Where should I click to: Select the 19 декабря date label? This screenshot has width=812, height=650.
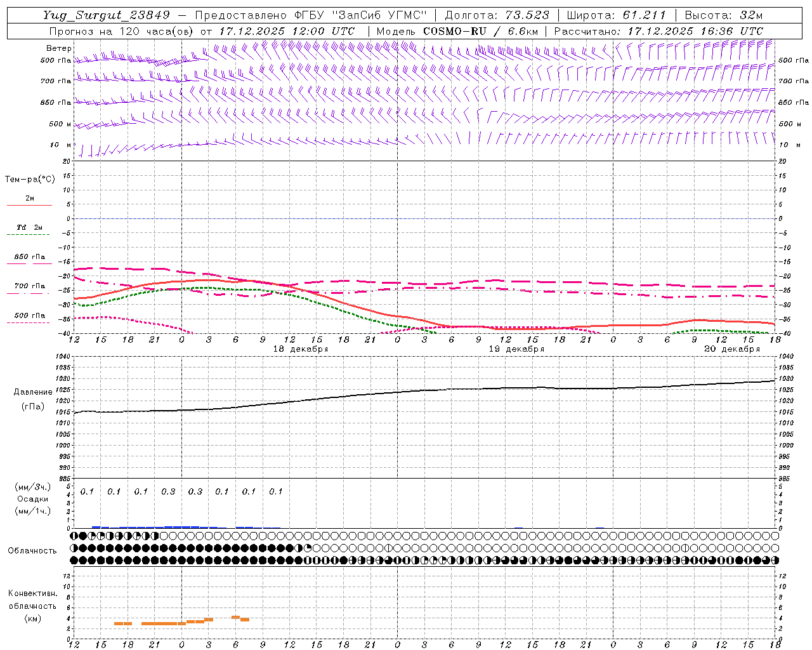pos(516,349)
